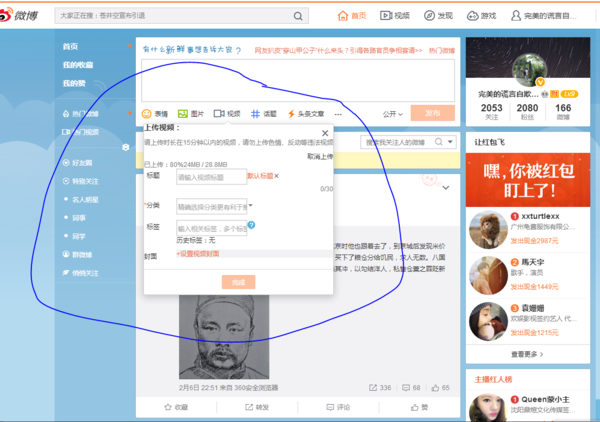The image size is (600, 422).
Task: Click the 完成 finish button in dialog
Action: pos(238,282)
